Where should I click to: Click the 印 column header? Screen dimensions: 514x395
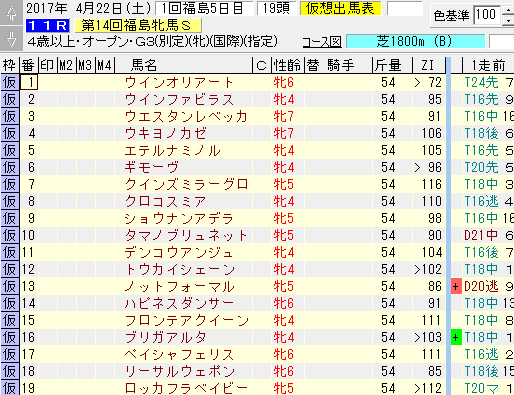48,65
